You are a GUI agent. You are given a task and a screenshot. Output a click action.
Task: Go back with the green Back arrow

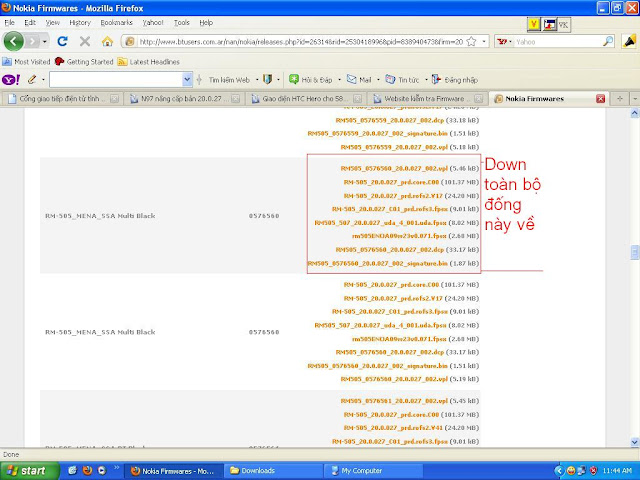[x=13, y=41]
